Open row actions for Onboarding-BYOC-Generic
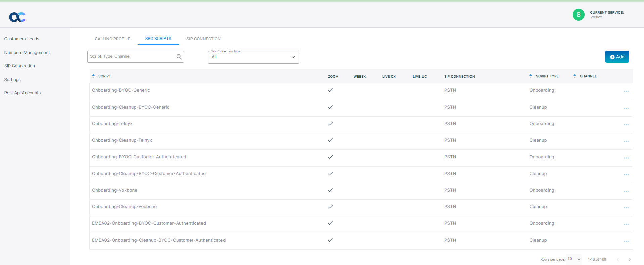 pyautogui.click(x=626, y=91)
